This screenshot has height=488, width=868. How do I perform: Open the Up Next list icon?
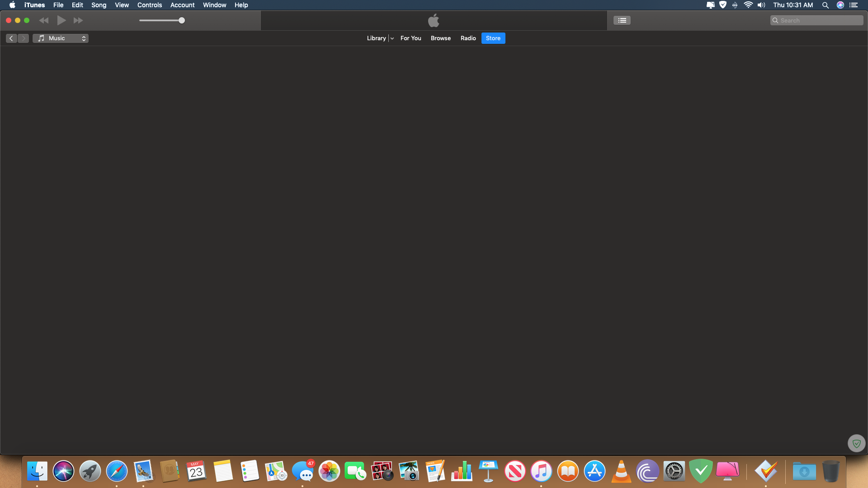(x=622, y=20)
